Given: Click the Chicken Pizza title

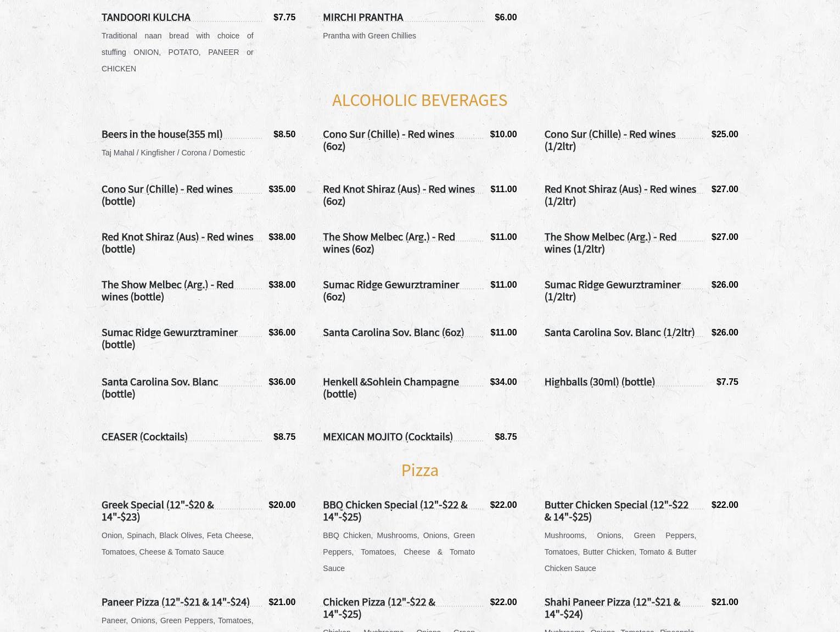Looking at the screenshot, I should click(x=379, y=608).
